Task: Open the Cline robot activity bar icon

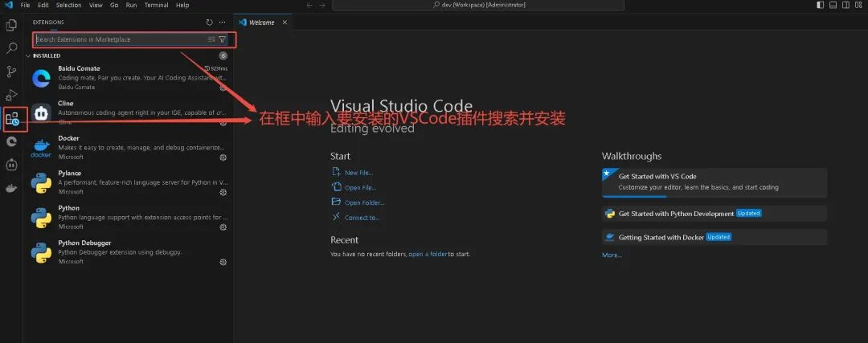Action: pos(11,165)
